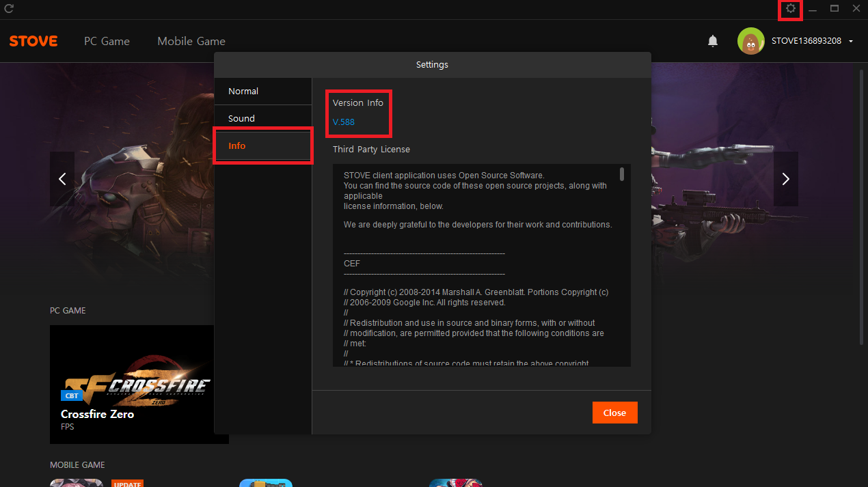Image resolution: width=868 pixels, height=487 pixels.
Task: Select the Normal settings category
Action: pos(262,92)
